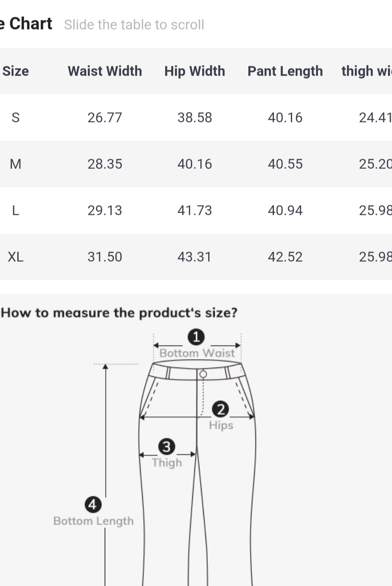Click the number 4 Bottom Length marker

pos(93,504)
